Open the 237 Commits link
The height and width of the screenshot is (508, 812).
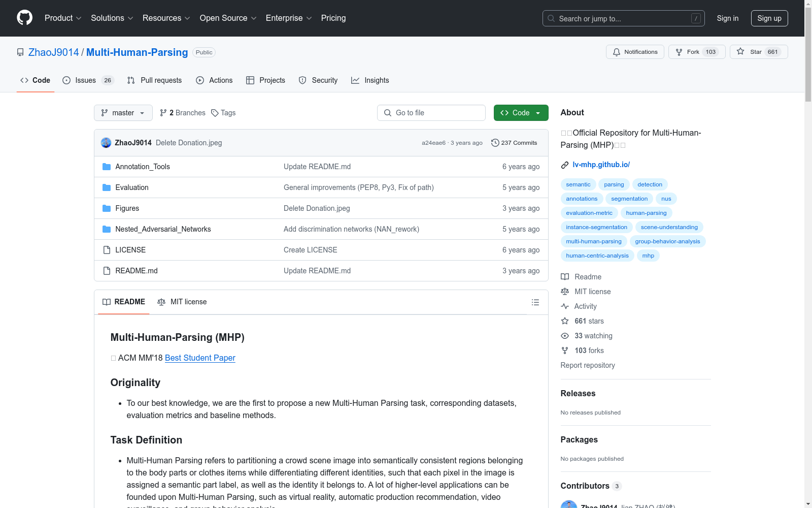514,143
